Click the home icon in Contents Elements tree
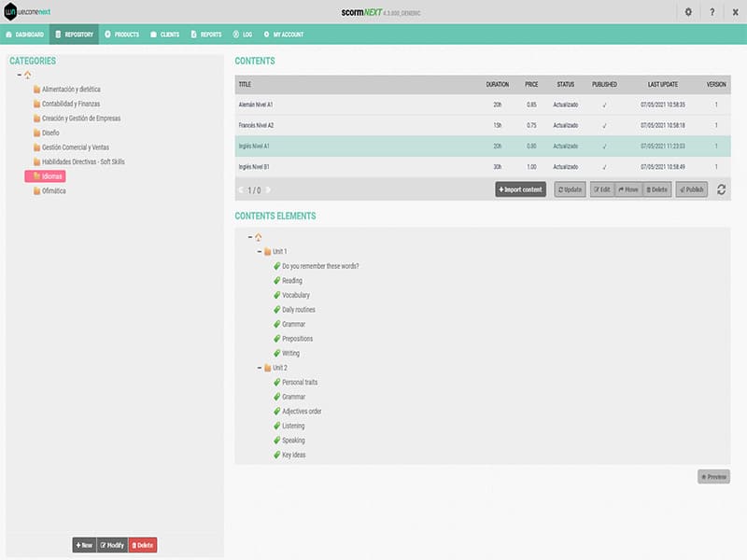The height and width of the screenshot is (560, 747). point(259,237)
